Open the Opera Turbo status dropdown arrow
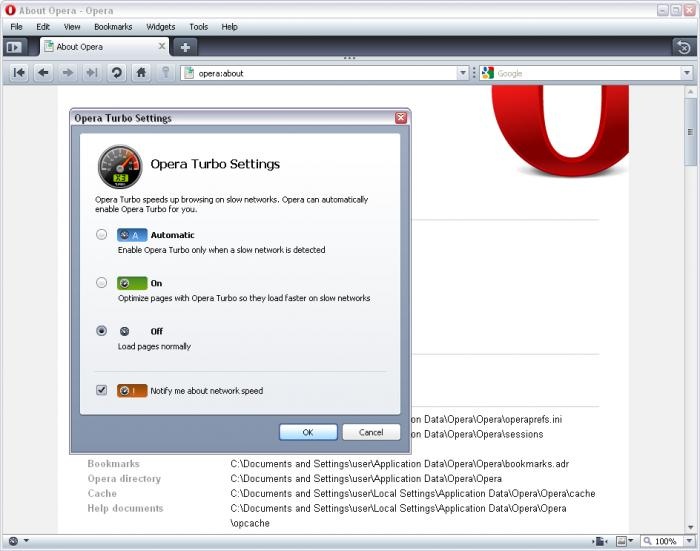Screen dimensions: 700x551 [x=26, y=541]
